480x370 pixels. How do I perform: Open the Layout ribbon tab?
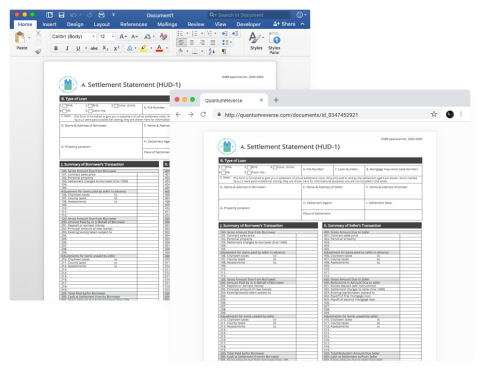click(x=102, y=24)
